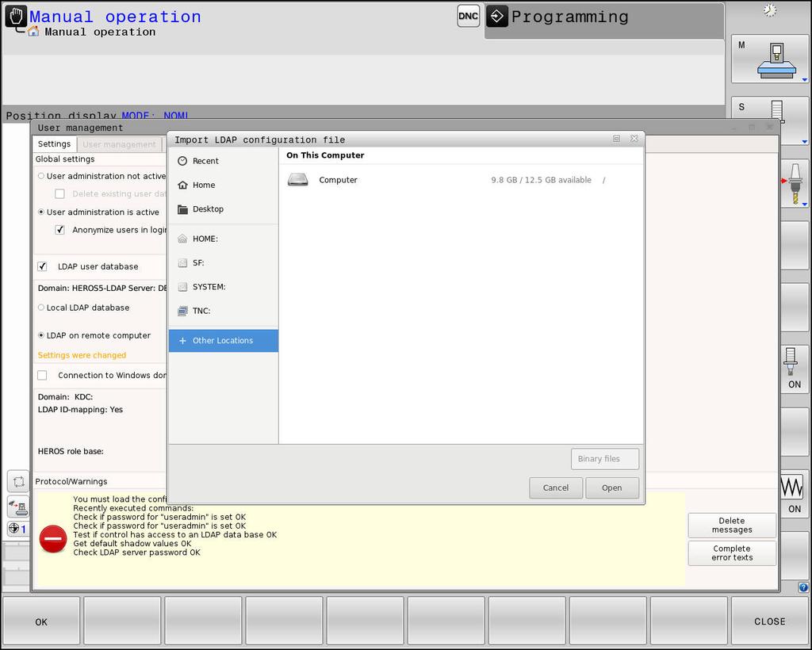Go to Home folder in sidebar
The image size is (812, 650).
click(223, 185)
